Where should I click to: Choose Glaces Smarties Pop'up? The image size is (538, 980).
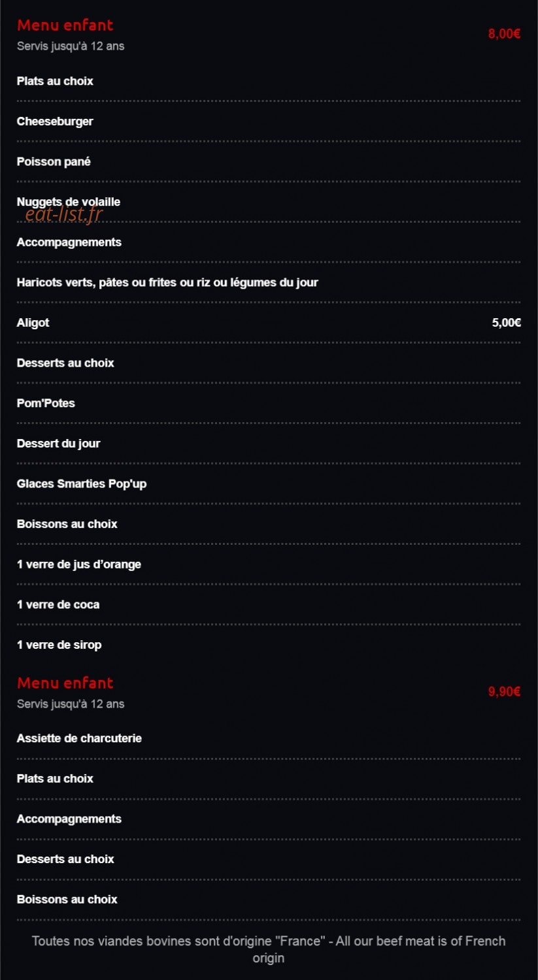click(x=82, y=484)
